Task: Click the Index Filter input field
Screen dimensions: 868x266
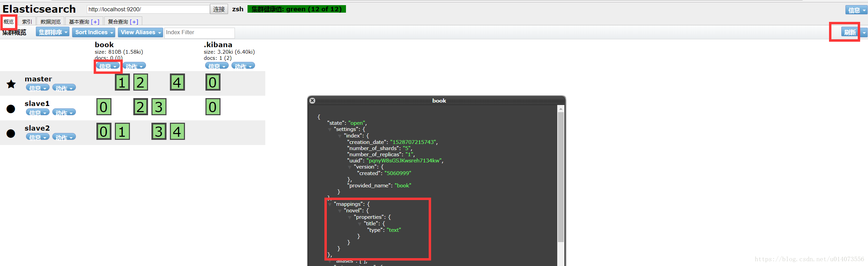Action: point(200,32)
